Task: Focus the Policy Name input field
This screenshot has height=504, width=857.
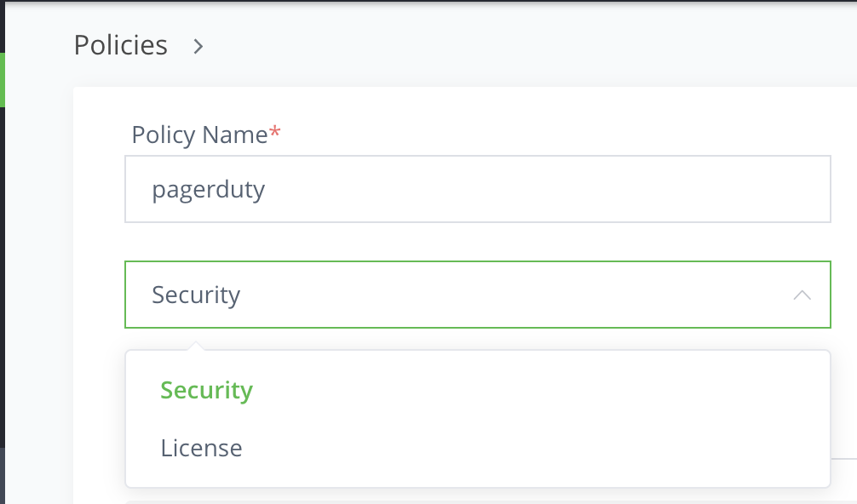Action: [x=478, y=189]
